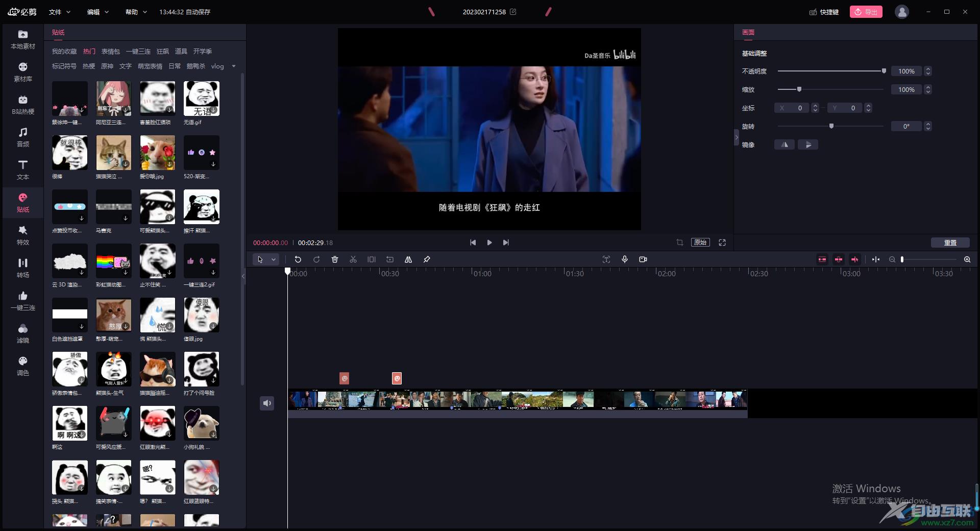This screenshot has width=980, height=531.
Task: Open the B站热梗 panel
Action: [x=23, y=105]
